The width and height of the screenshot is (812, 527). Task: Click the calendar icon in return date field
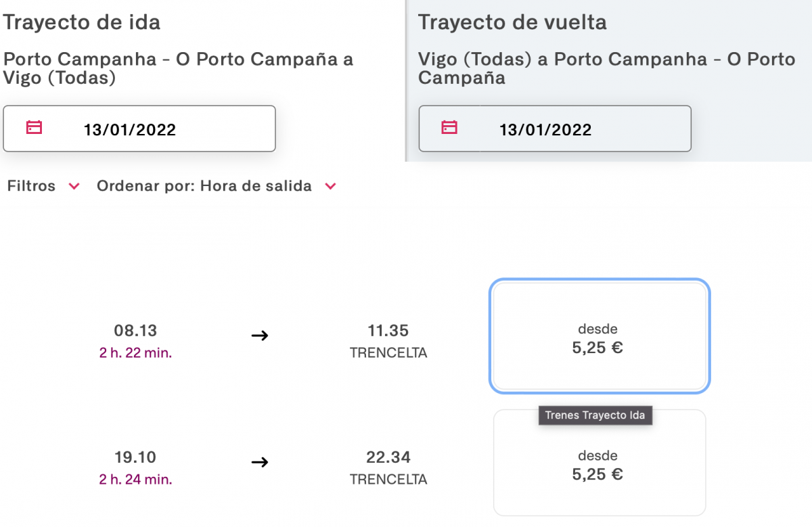pos(449,127)
